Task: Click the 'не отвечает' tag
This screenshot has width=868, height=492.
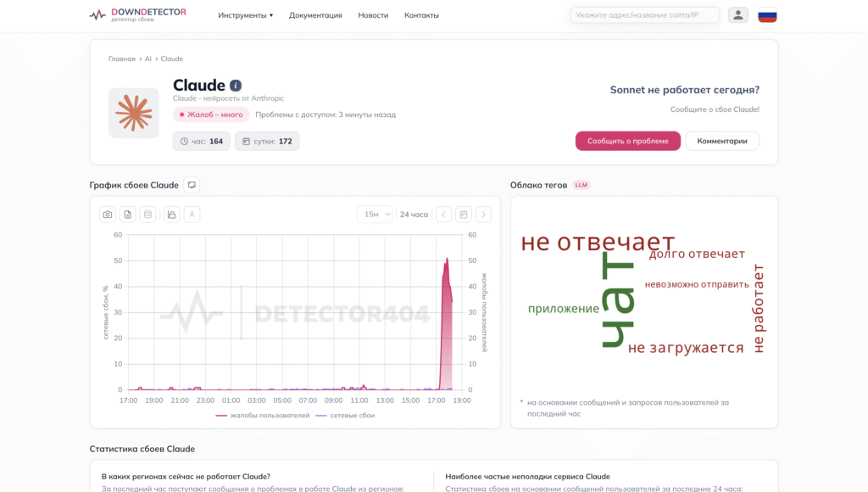Action: pos(598,242)
